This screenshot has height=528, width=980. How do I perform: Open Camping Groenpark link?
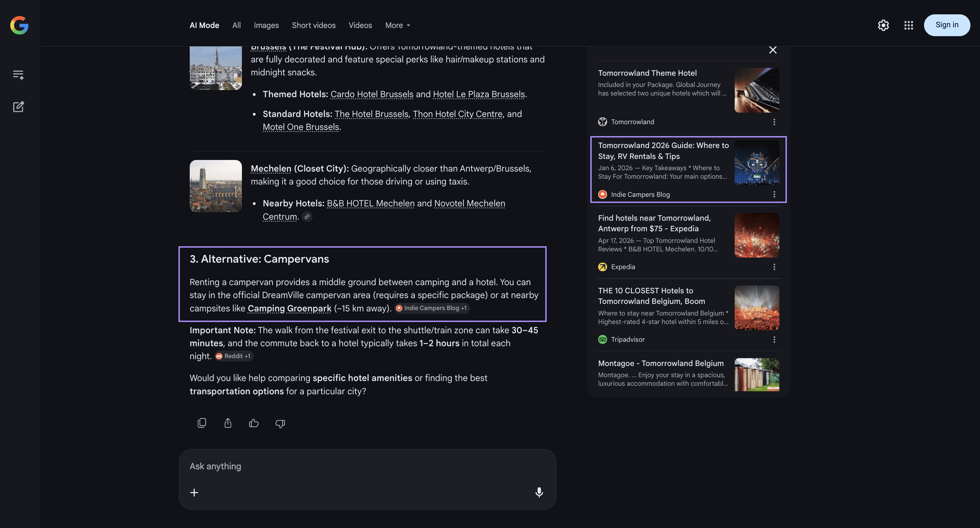tap(289, 308)
